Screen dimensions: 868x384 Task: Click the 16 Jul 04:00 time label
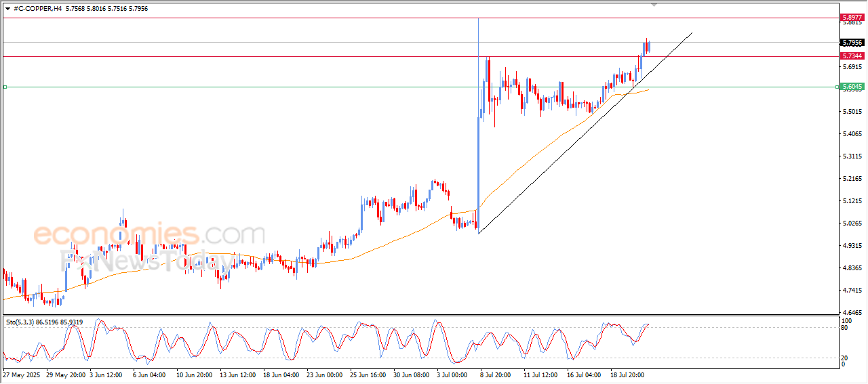584,374
